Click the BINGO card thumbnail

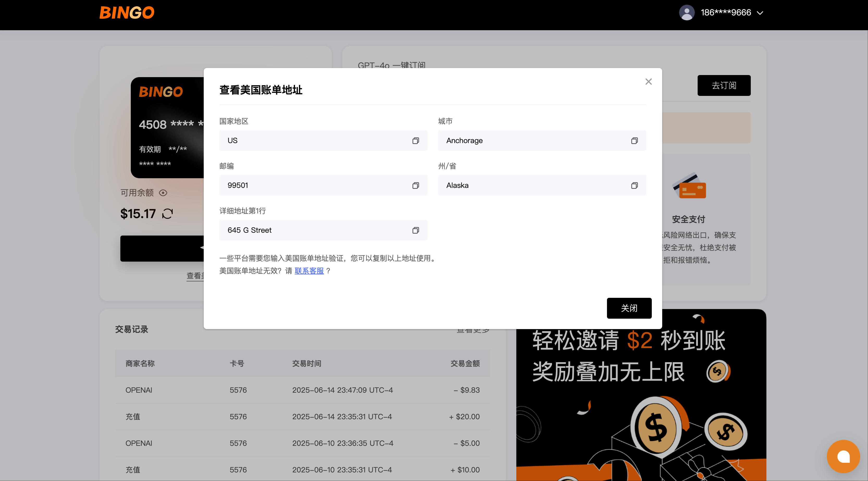167,127
